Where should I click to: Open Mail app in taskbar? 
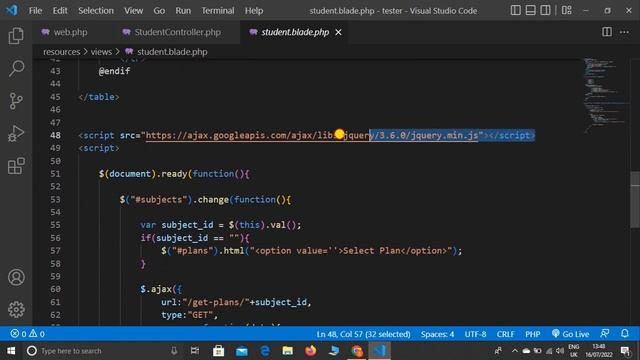(242, 351)
